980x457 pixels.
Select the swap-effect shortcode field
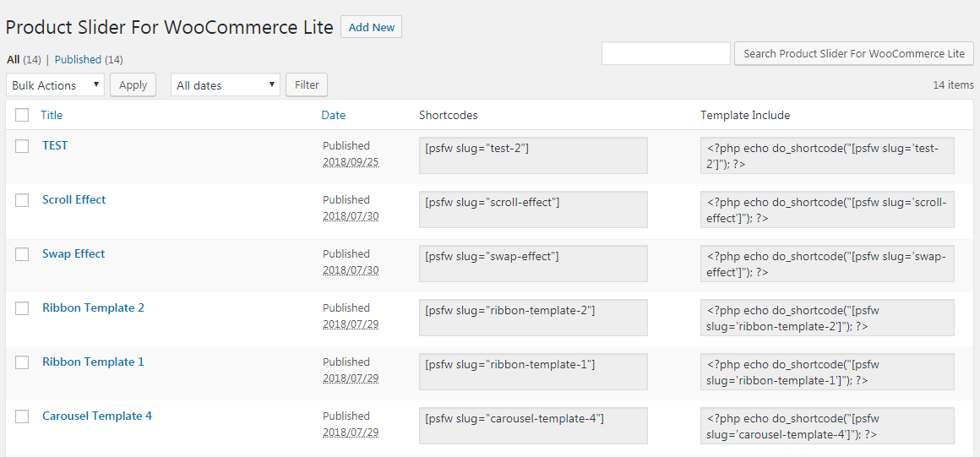[533, 264]
